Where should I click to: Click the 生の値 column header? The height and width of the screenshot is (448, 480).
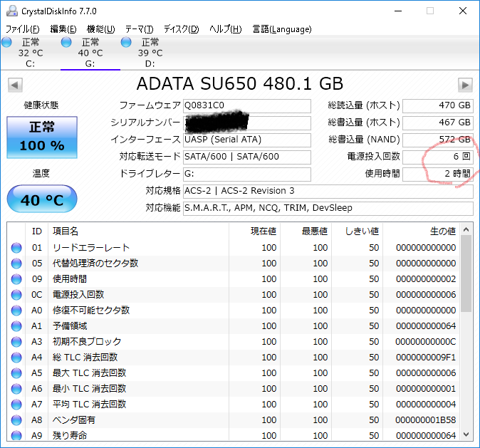421,231
